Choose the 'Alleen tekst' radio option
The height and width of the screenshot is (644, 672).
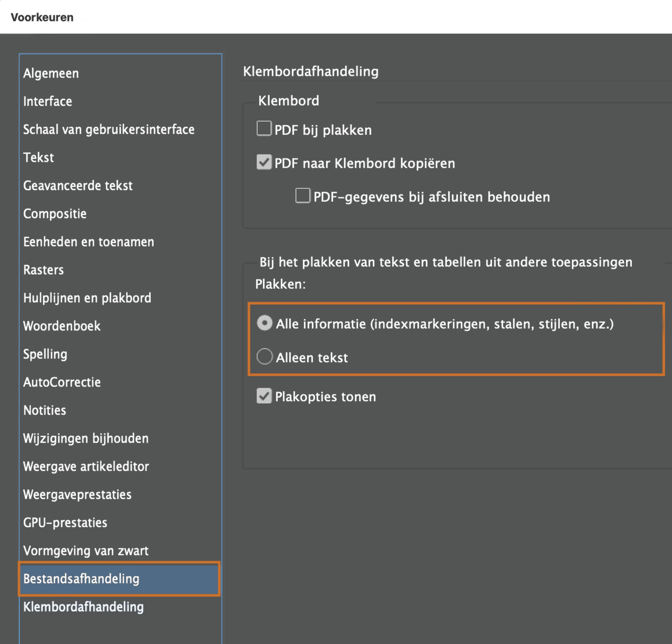[x=265, y=356]
